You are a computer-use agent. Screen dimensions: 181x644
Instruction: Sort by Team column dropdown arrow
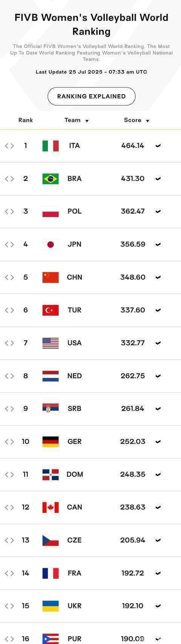coord(87,121)
